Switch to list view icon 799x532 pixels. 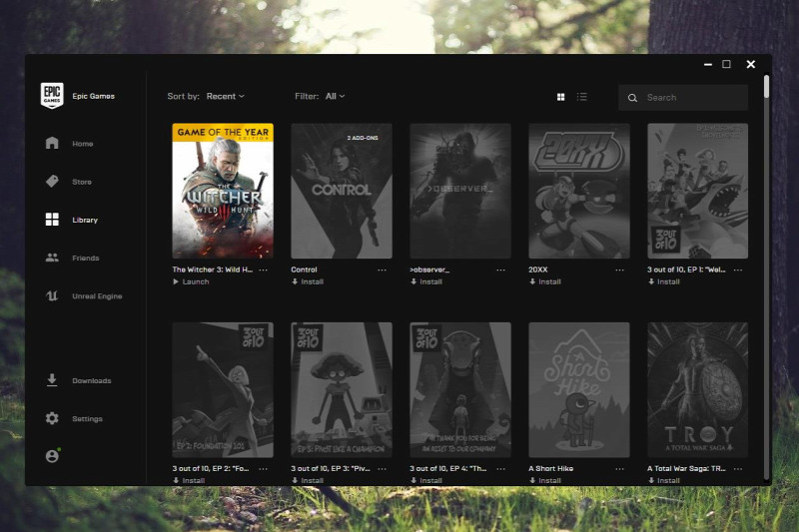coord(582,97)
